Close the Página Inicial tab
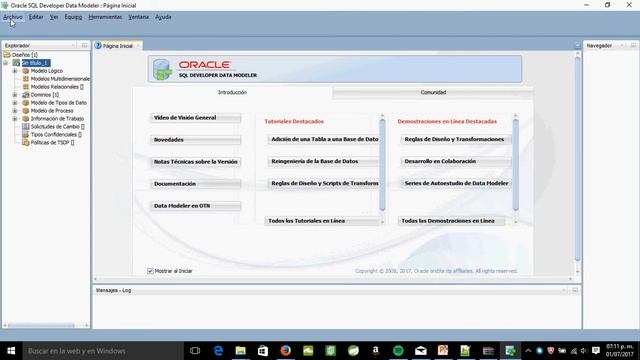Screen dimensions: 640x360 coord(138,46)
